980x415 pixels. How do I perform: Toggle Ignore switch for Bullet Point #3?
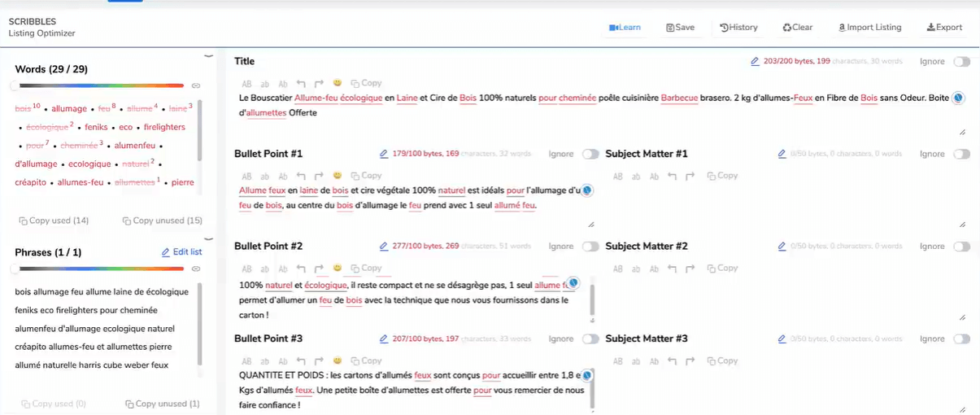[x=590, y=339]
